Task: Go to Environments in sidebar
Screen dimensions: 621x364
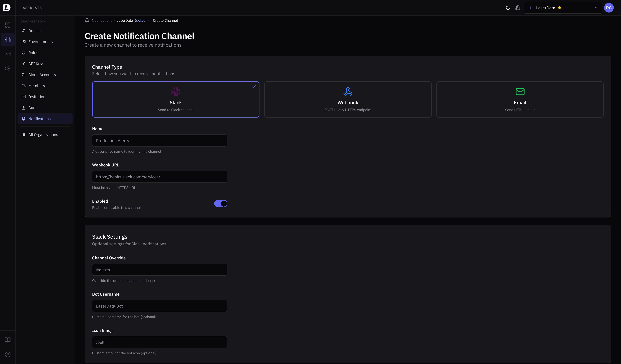Action: coord(45,42)
